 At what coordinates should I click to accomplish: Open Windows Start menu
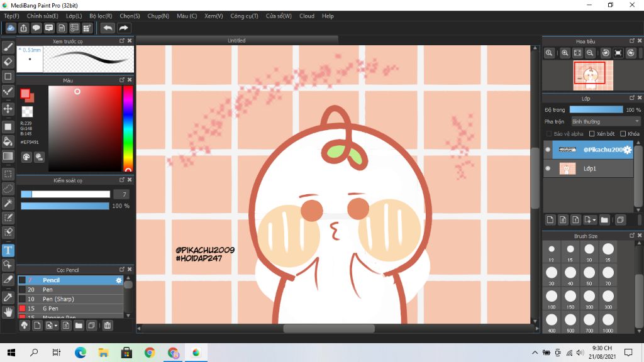pos(11,353)
